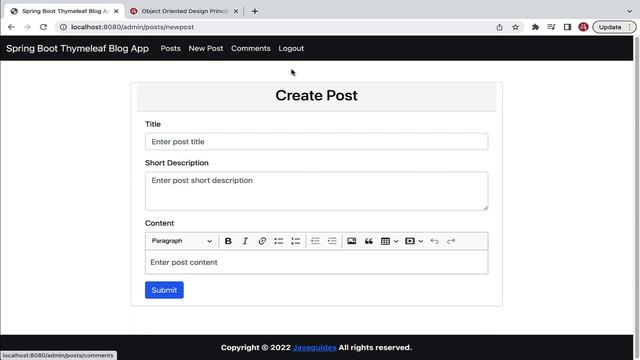Image resolution: width=640 pixels, height=360 pixels.
Task: Go forward in browser history
Action: (x=27, y=27)
